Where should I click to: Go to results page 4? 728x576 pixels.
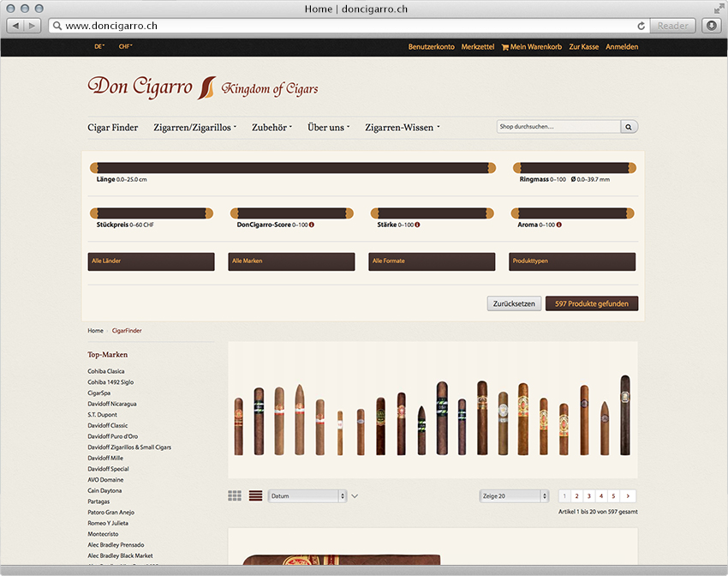coord(600,496)
